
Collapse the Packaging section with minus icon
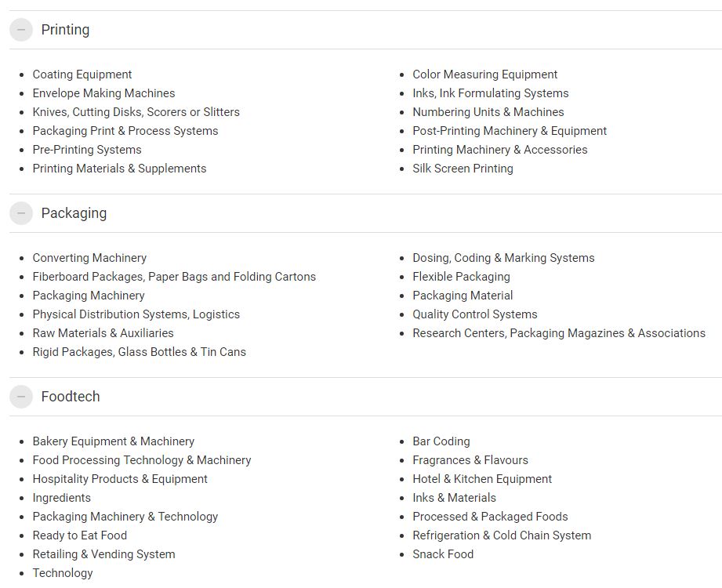(x=20, y=213)
